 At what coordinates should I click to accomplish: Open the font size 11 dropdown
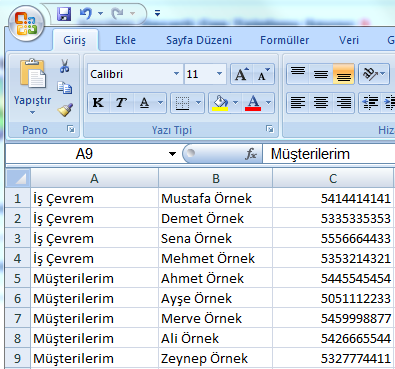pyautogui.click(x=219, y=74)
